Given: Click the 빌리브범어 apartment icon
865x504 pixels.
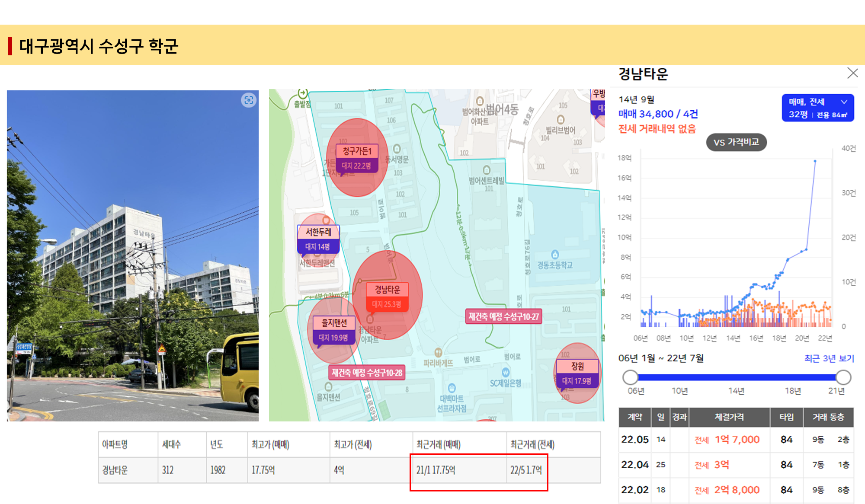Looking at the screenshot, I should click(x=561, y=119).
